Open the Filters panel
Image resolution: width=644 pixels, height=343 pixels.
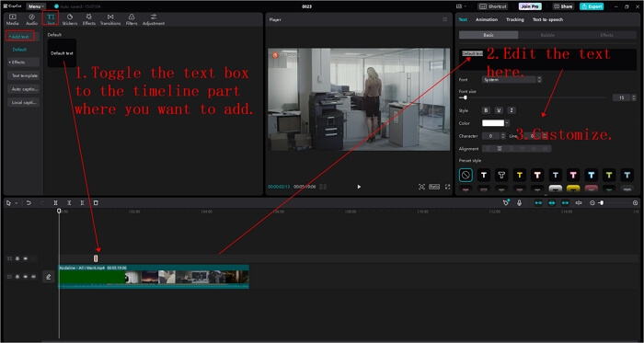132,19
